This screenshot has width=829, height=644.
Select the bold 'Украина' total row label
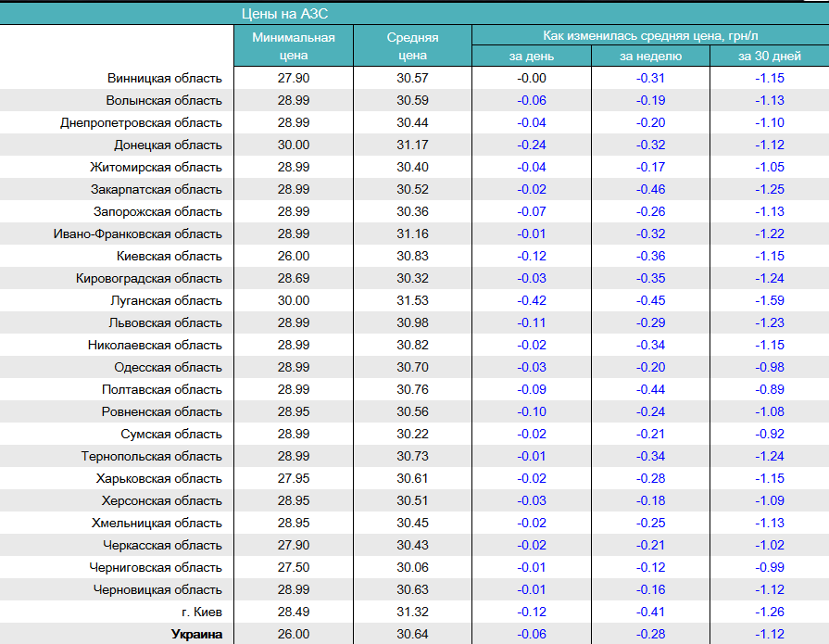pos(196,634)
